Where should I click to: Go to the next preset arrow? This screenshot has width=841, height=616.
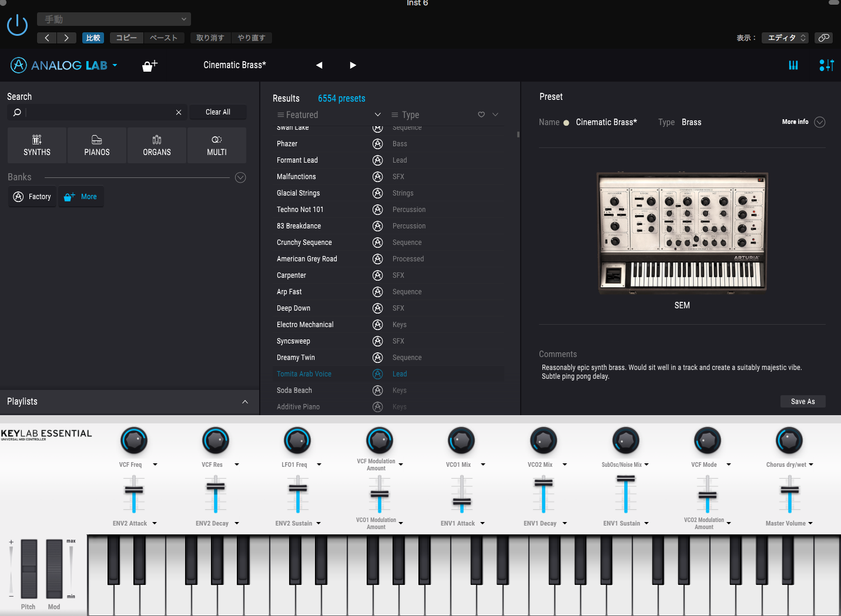click(x=353, y=65)
